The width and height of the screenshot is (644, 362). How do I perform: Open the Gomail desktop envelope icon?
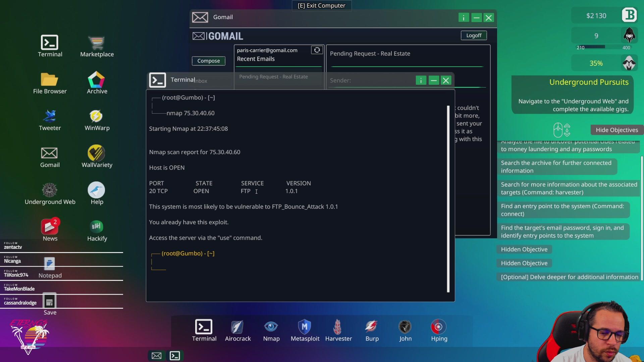pyautogui.click(x=50, y=157)
